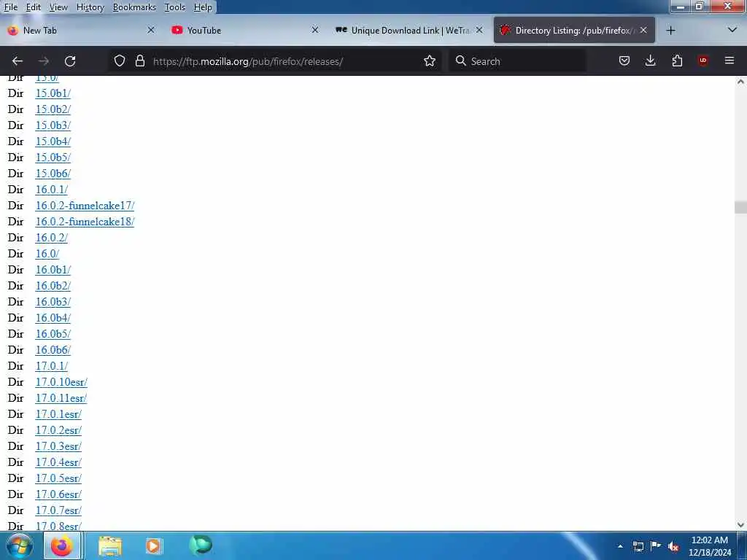Click the page scrollbar up arrow

(740, 82)
